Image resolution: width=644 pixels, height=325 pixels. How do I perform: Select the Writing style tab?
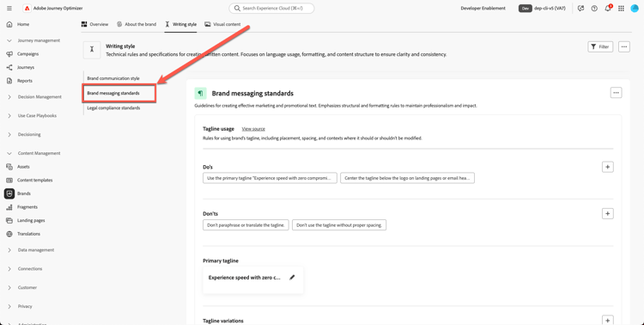pyautogui.click(x=180, y=24)
